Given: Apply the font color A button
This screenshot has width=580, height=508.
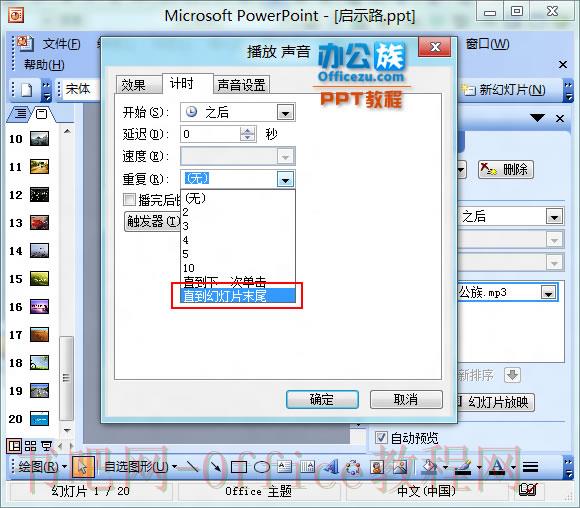Looking at the screenshot, I should [498, 467].
